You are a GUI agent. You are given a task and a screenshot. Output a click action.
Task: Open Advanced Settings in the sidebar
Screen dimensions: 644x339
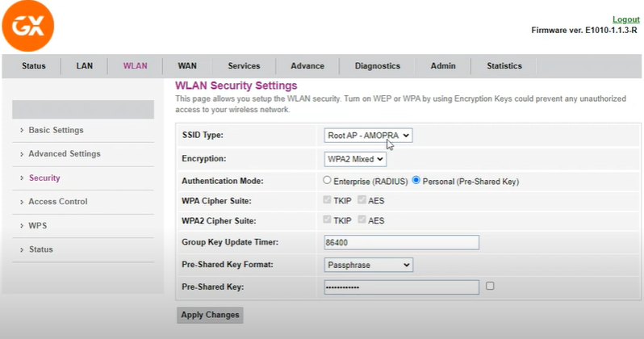(64, 153)
